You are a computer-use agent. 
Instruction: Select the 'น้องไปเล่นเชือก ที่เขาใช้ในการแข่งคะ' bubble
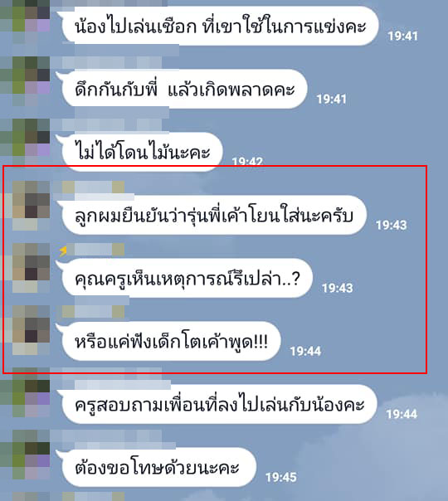coord(218,27)
